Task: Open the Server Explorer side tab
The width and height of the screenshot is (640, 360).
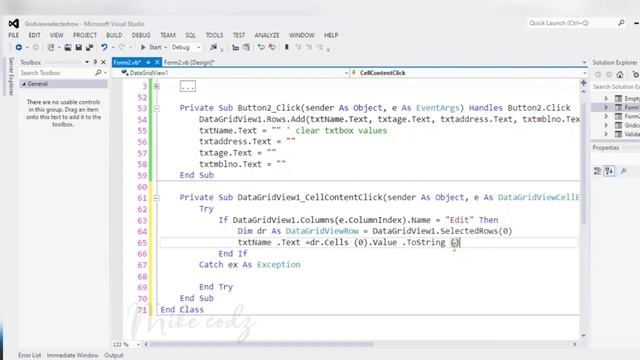Action: [x=11, y=76]
